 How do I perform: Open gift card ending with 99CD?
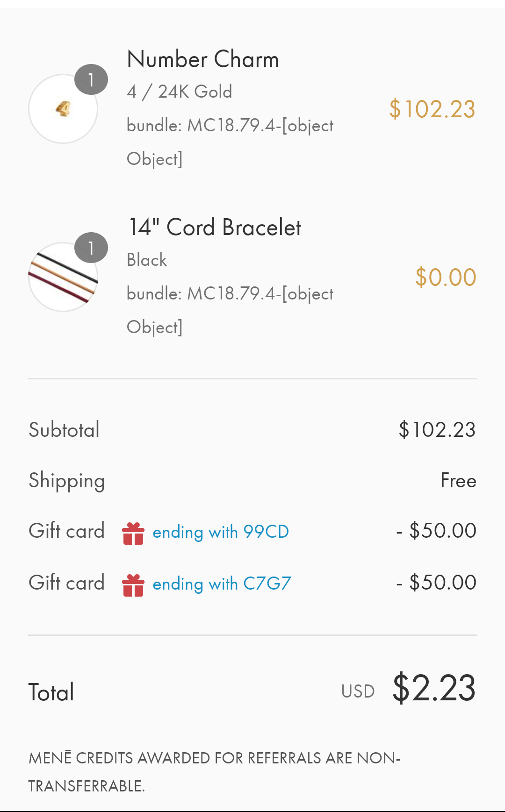coord(221,532)
